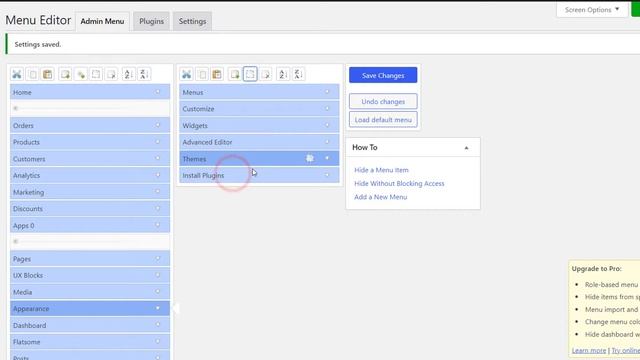Expand properties arrow on Pages row
The width and height of the screenshot is (640, 360).
[x=158, y=258]
